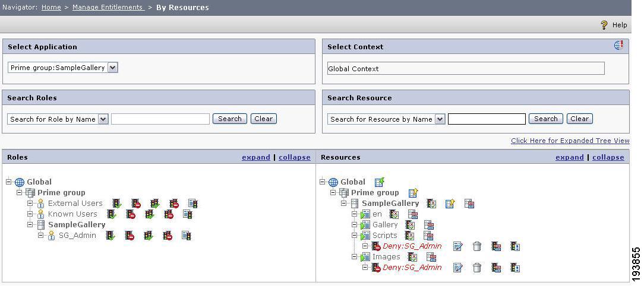Click Known Users stacked traffic lights green-check icon

(x=150, y=214)
